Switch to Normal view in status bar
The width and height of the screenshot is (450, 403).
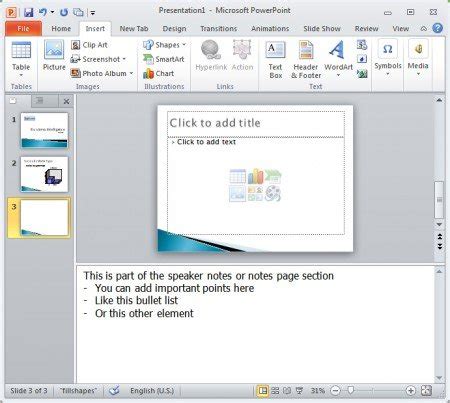263,390
